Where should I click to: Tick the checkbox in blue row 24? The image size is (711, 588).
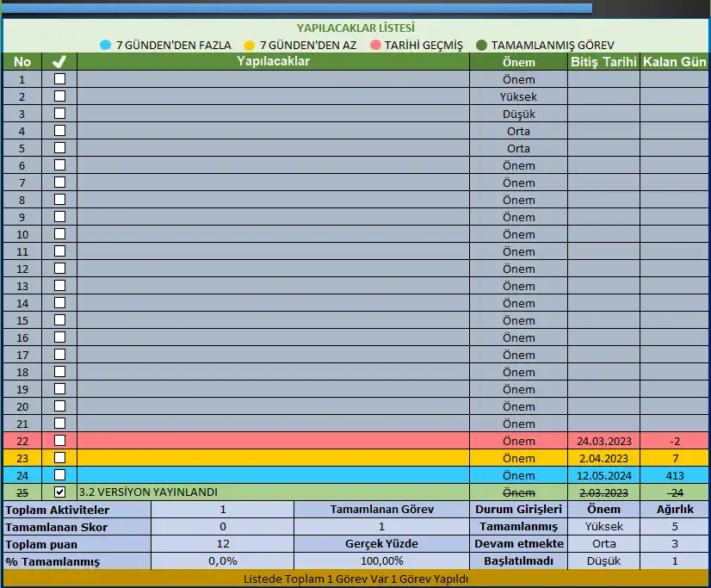59,475
